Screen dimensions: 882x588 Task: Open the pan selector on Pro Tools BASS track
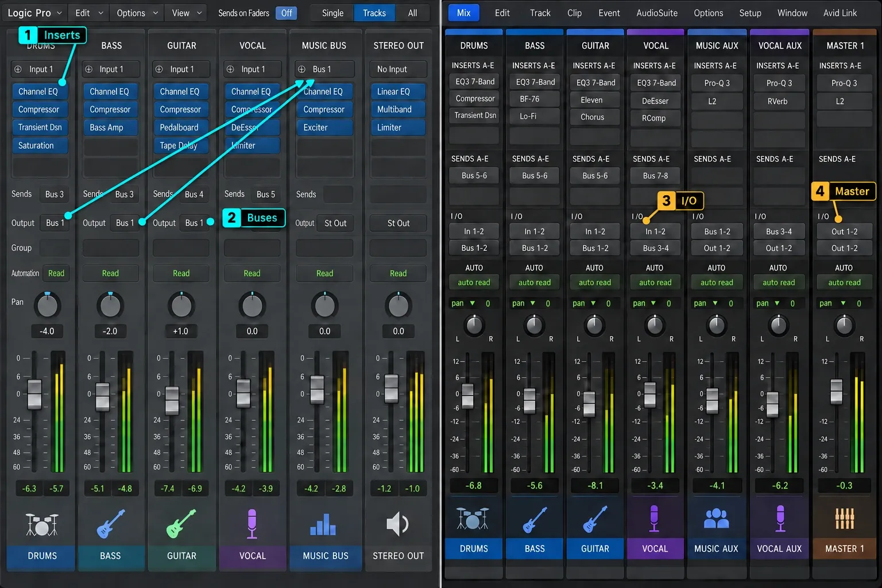pyautogui.click(x=524, y=303)
